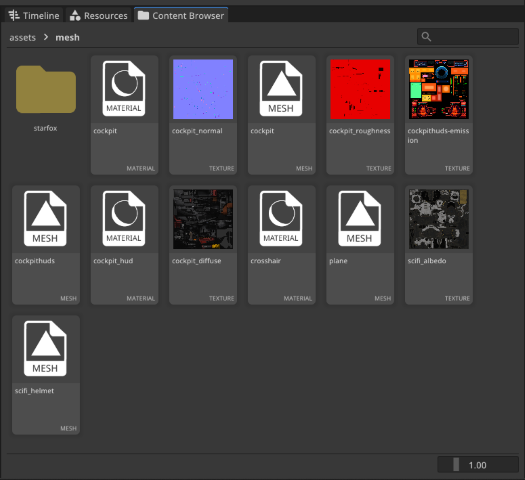Select the cockpit_hud material icon
The width and height of the screenshot is (525, 480).
click(124, 219)
